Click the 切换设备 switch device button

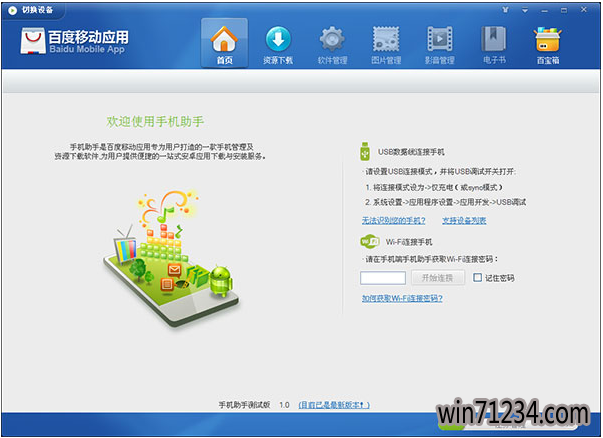coord(31,10)
